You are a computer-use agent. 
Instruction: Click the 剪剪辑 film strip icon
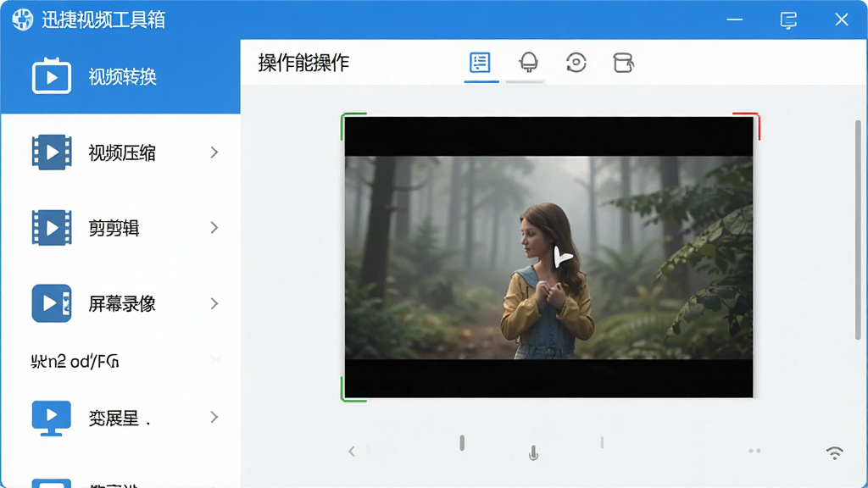click(52, 227)
